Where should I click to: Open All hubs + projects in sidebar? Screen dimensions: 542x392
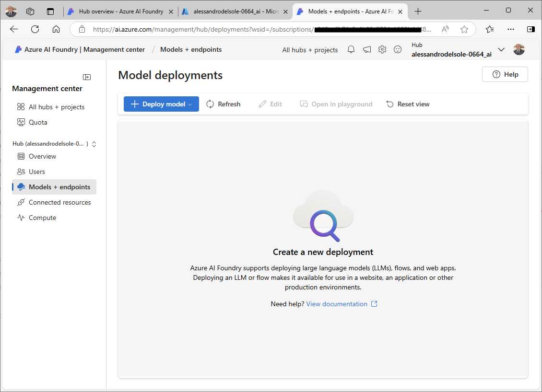pyautogui.click(x=51, y=107)
